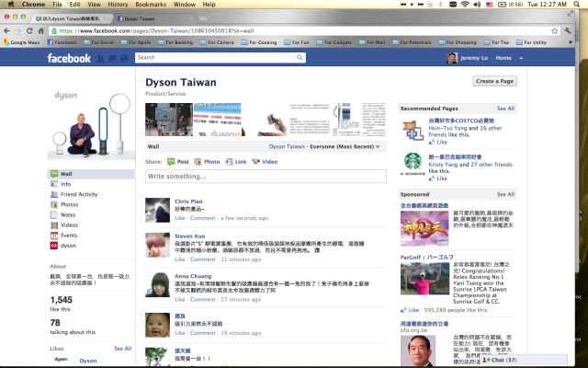Open Chrome wrench settings menu
Viewport: 588px width, 368px height.
coord(568,30)
